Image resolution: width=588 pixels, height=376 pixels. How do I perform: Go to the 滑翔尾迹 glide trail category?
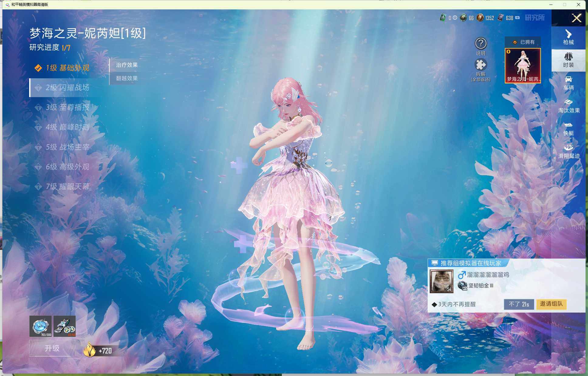568,151
